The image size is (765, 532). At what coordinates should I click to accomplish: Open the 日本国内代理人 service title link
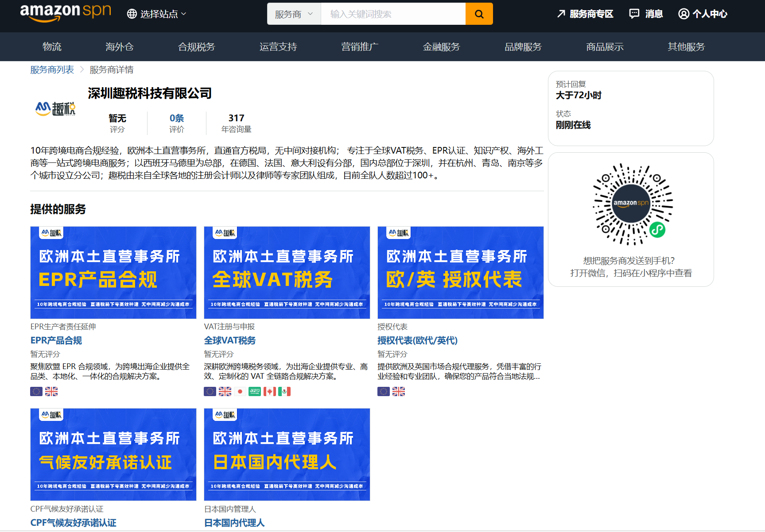(234, 523)
